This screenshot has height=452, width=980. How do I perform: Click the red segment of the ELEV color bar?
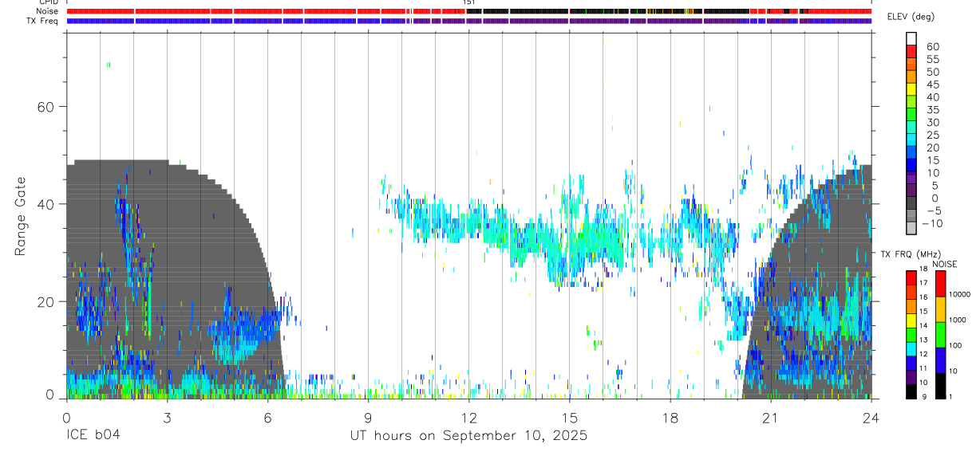pyautogui.click(x=911, y=50)
